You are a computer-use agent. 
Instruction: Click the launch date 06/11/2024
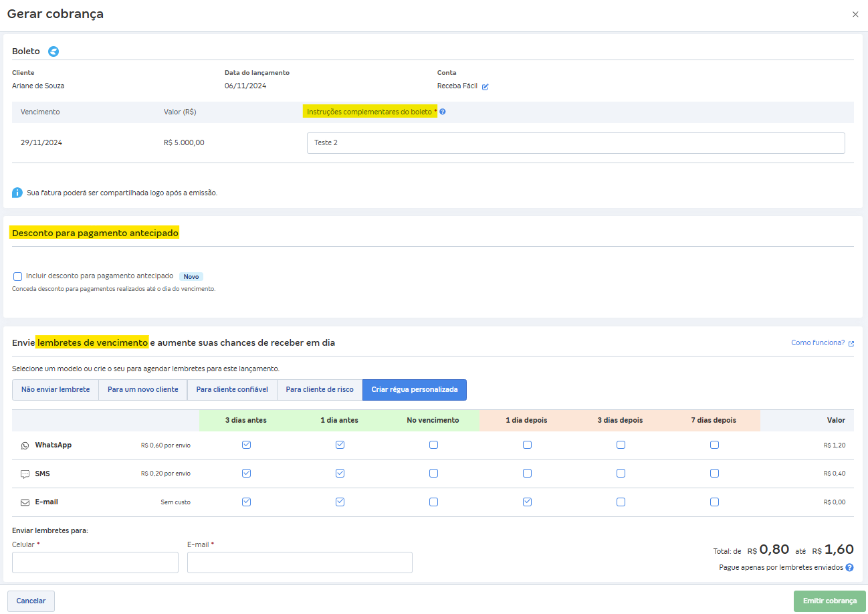pos(245,86)
